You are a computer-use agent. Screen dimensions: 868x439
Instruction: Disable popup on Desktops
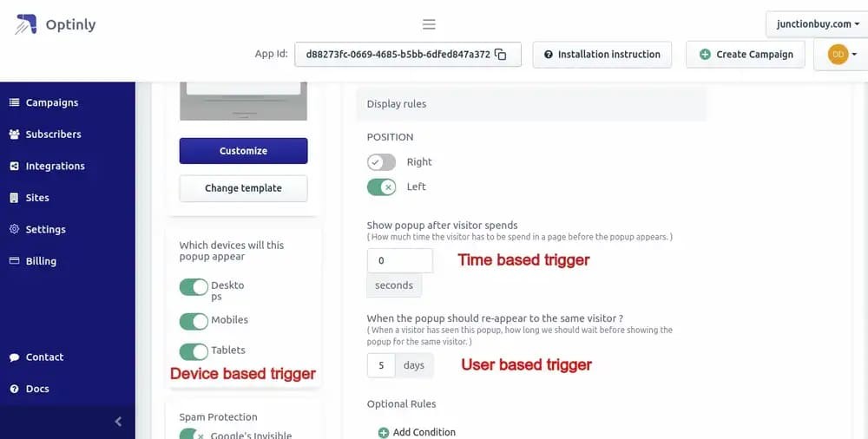[x=194, y=287]
